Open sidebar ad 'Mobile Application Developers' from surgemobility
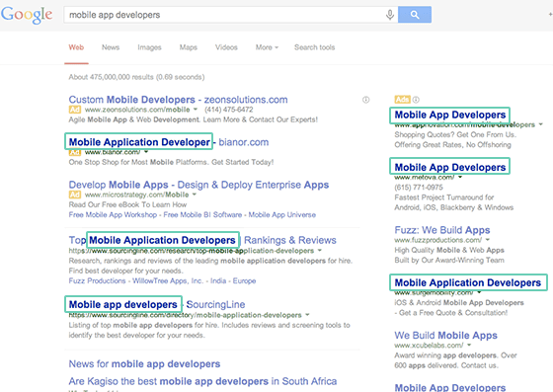The image size is (553, 392). click(468, 282)
